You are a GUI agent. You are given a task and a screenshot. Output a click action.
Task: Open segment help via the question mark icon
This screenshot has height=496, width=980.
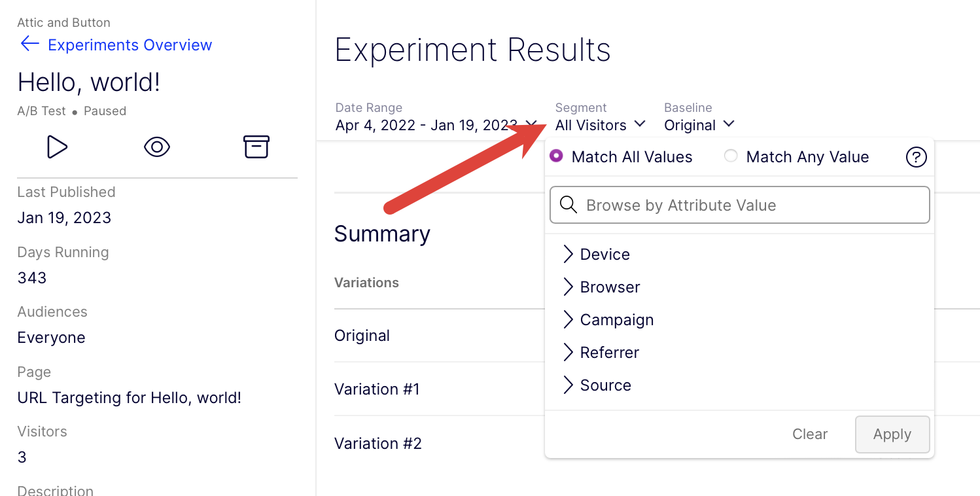click(x=916, y=157)
